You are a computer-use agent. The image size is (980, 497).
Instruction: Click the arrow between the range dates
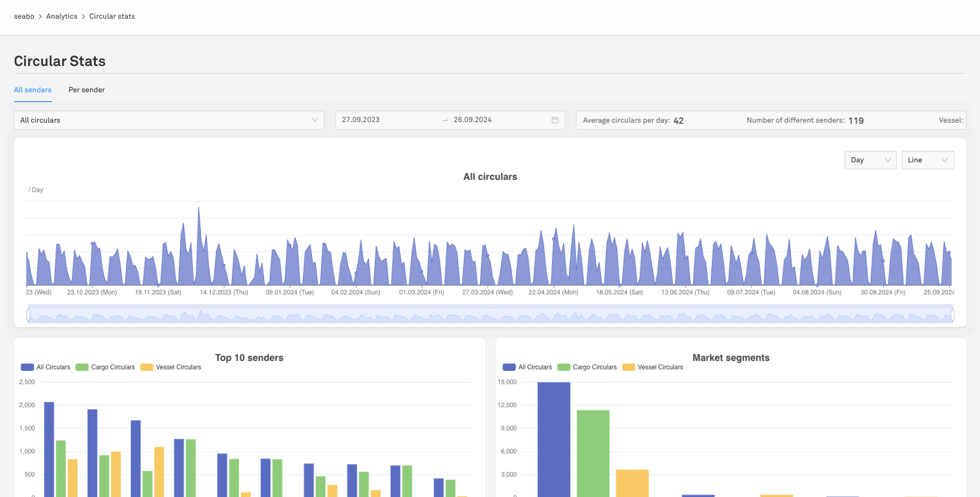tap(445, 120)
